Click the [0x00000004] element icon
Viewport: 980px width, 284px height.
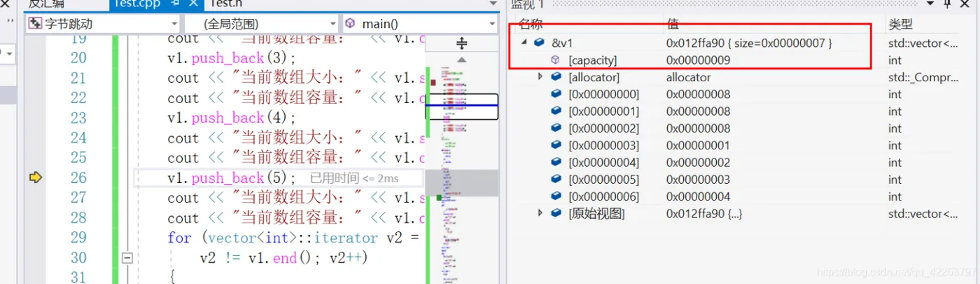(556, 162)
